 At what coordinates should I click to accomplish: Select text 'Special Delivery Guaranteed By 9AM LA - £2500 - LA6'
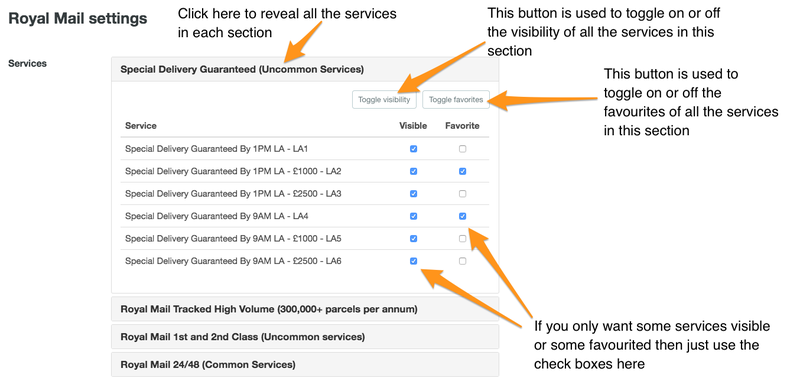coord(233,261)
